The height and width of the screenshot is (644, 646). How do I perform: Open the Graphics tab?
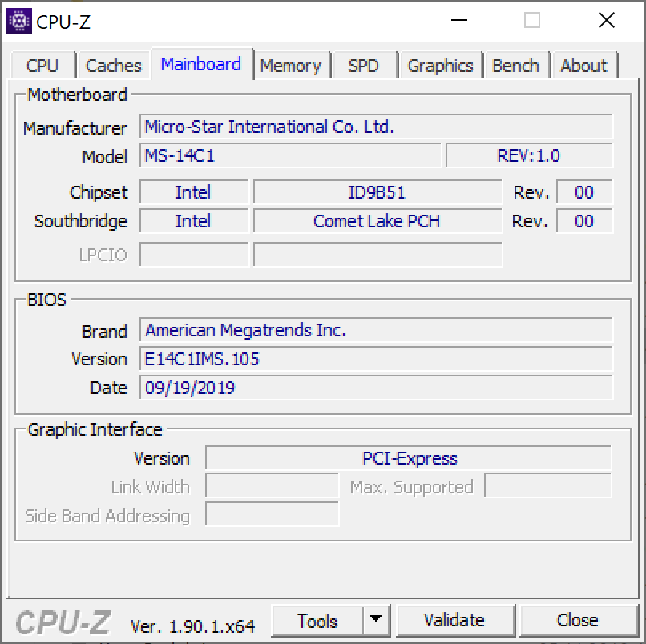(440, 66)
